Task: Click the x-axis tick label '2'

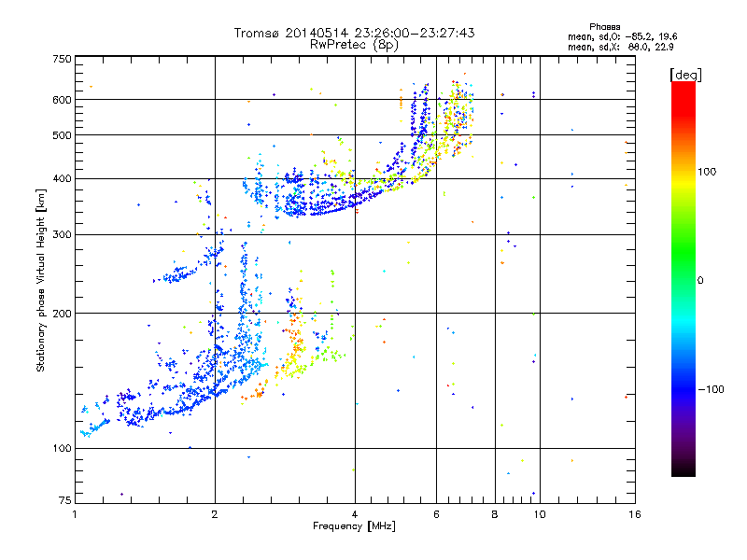Action: click(215, 514)
